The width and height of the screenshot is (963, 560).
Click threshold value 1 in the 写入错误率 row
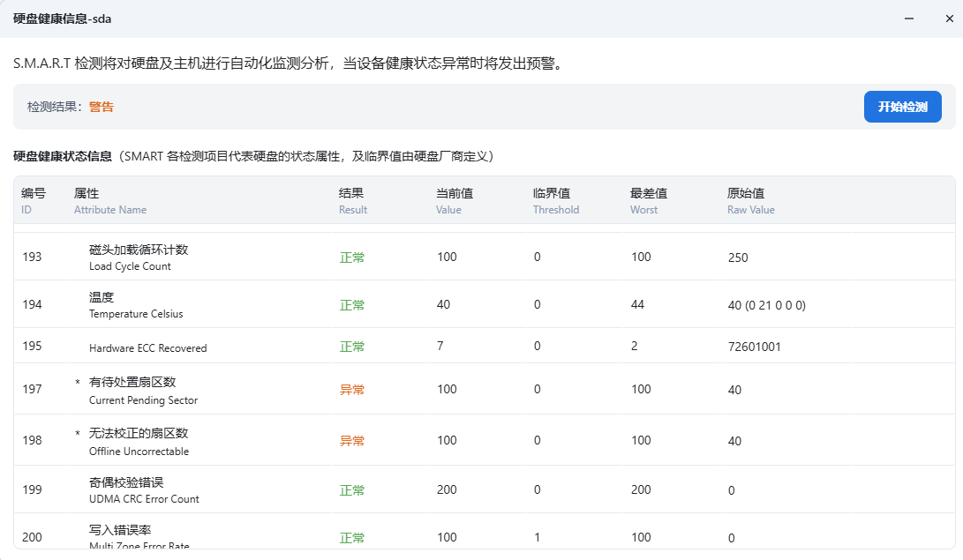538,537
